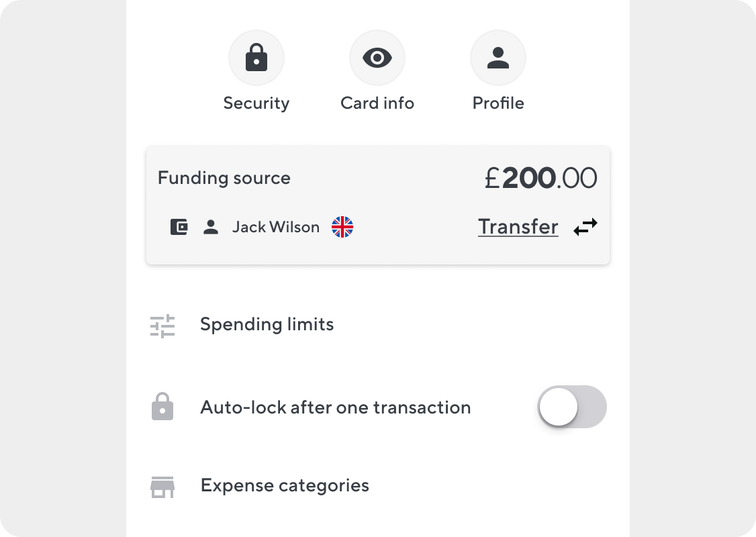
Task: Expand the Expense categories section
Action: 285,485
